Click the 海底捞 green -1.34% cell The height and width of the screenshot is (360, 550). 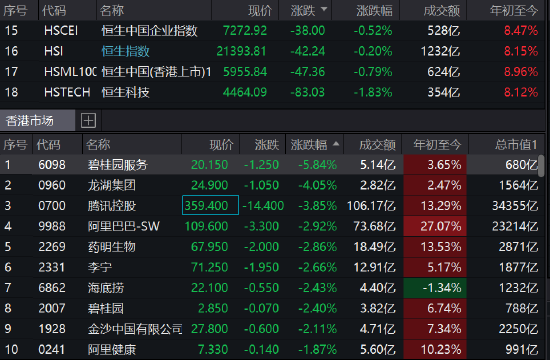(435, 288)
